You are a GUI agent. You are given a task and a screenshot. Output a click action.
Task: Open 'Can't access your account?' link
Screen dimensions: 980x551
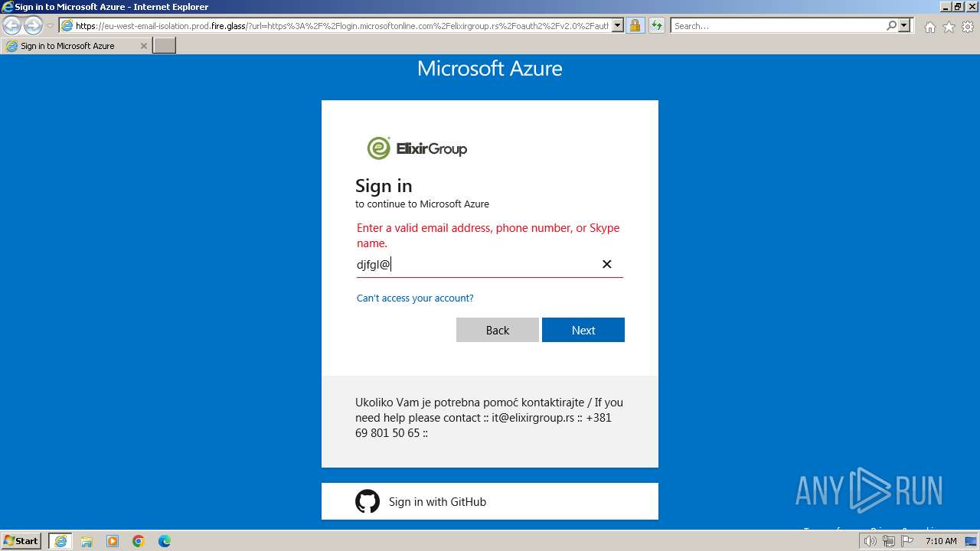pos(415,298)
